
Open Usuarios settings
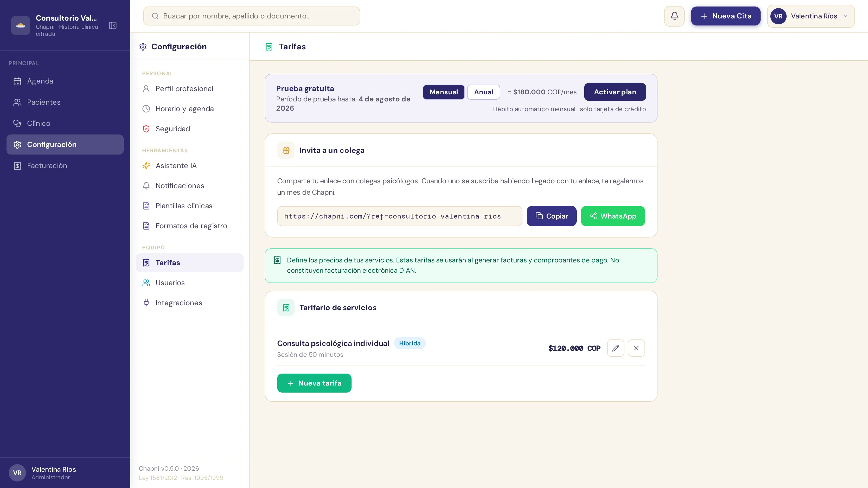tap(189, 283)
